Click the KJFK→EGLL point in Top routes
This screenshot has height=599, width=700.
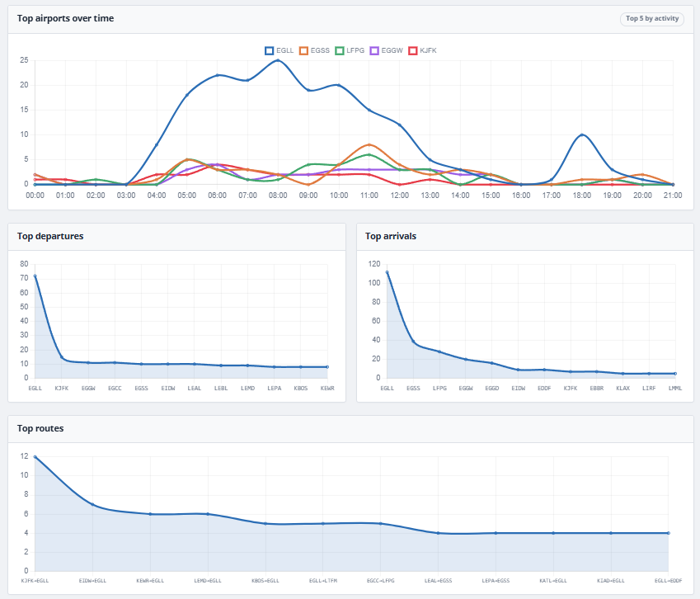click(x=35, y=456)
